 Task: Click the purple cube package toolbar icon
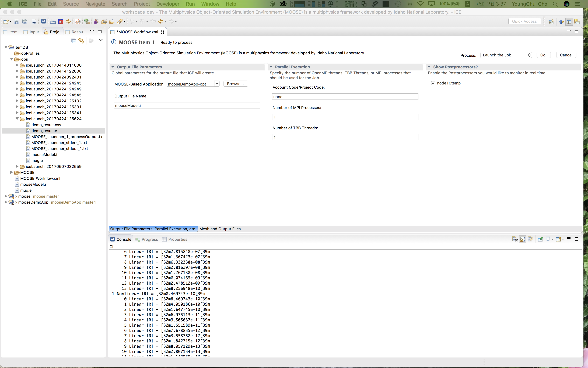[96, 21]
